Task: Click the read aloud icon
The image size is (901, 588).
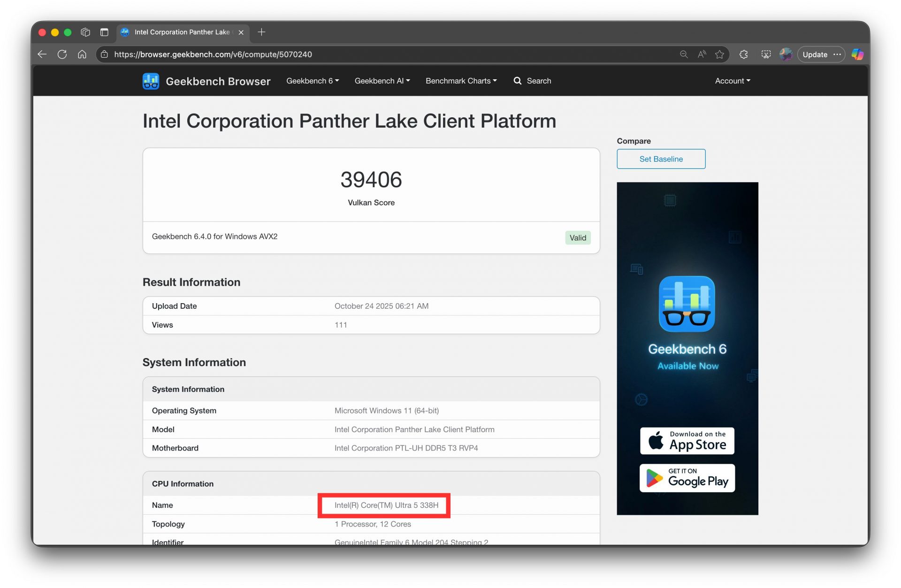Action: [701, 54]
